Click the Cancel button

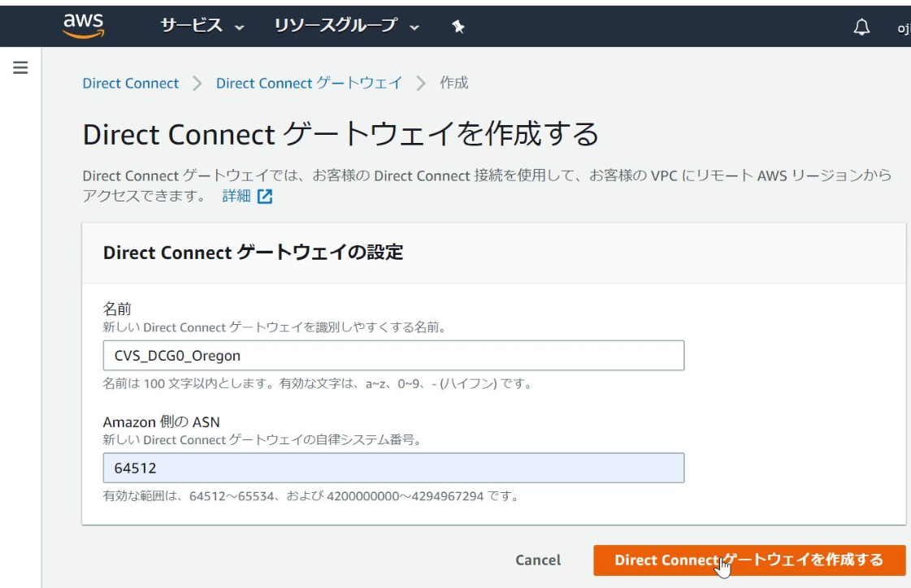click(x=538, y=560)
